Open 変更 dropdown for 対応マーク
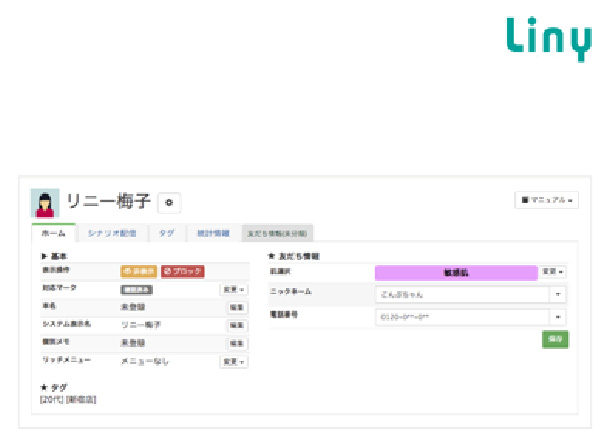The height and width of the screenshot is (444, 610). [x=233, y=289]
